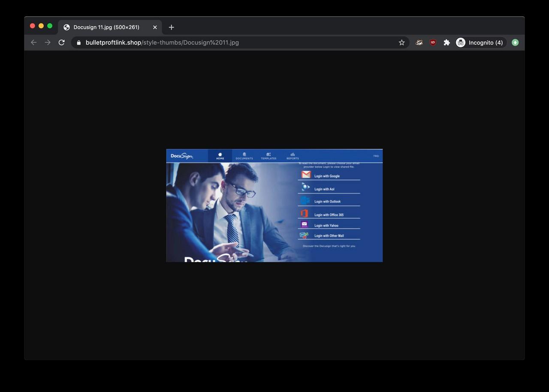The height and width of the screenshot is (392, 549).
Task: Click the blue Outlook icon
Action: [x=305, y=200]
